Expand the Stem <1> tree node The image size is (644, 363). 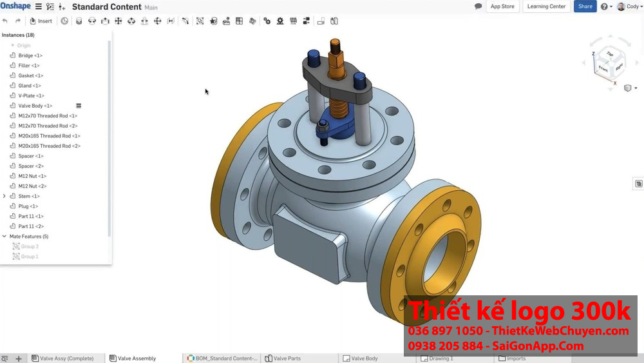5,196
